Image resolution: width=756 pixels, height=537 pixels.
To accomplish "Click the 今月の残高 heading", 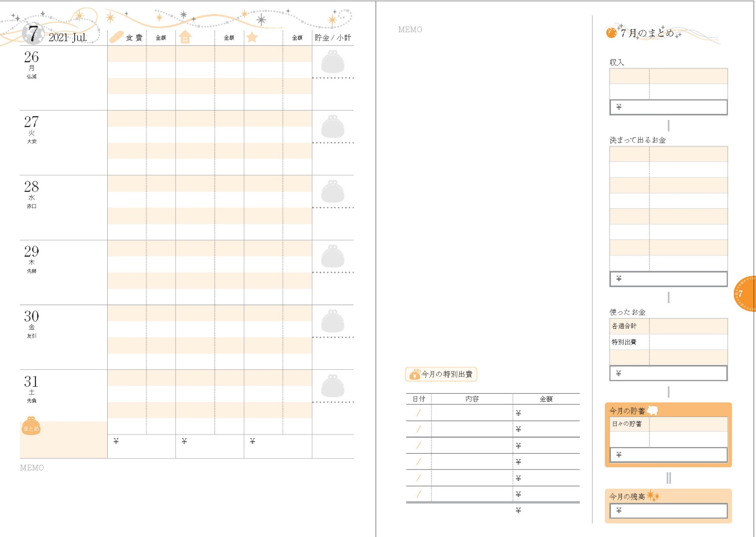I will 627,496.
